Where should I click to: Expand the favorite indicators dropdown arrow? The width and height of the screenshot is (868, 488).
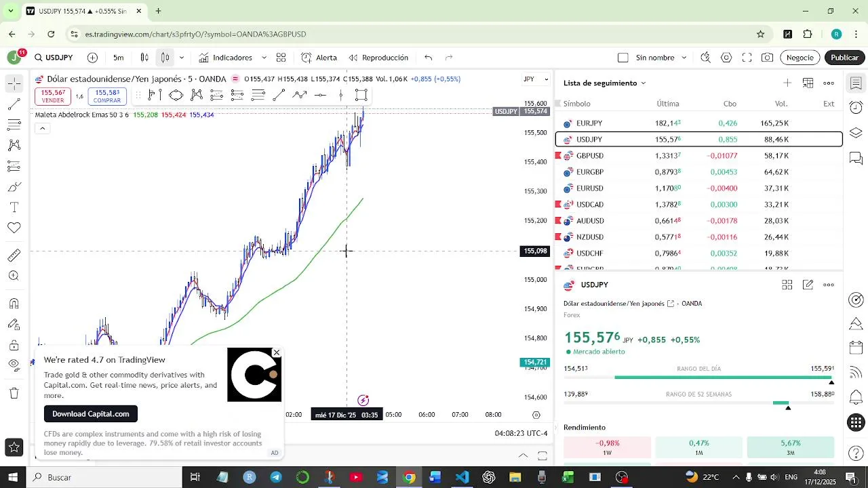(x=264, y=58)
